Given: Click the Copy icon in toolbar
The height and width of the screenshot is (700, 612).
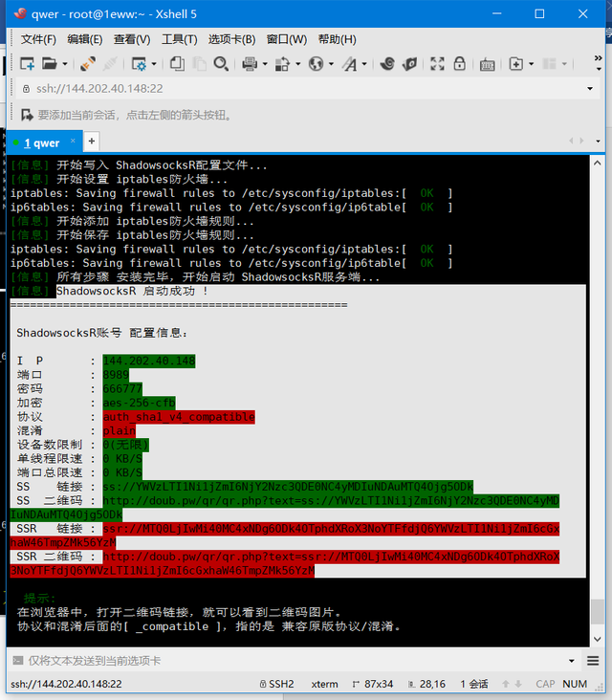Looking at the screenshot, I should coord(177,64).
